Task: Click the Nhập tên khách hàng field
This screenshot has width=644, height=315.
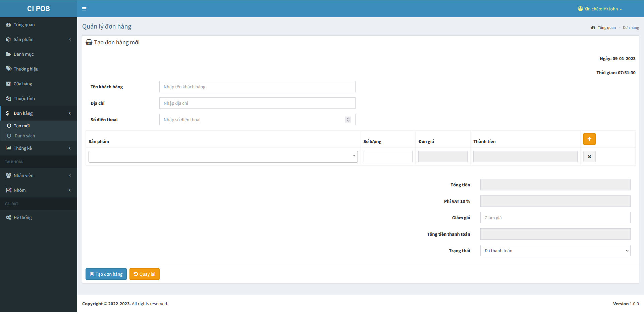Action: [257, 86]
